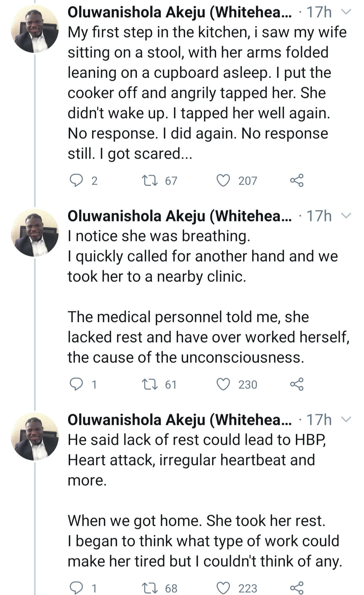Share the 'She took her rest' tweet
The width and height of the screenshot is (364, 595).
tap(297, 588)
